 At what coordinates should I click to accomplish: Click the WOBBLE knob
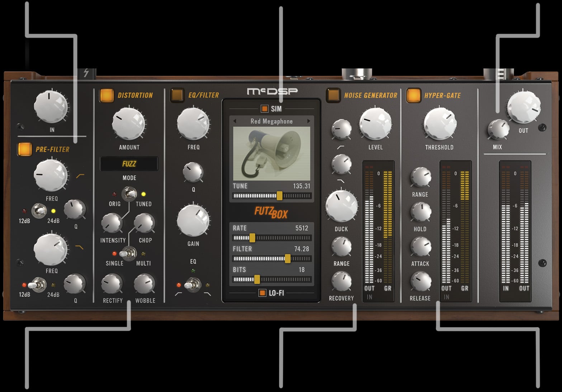(x=144, y=284)
